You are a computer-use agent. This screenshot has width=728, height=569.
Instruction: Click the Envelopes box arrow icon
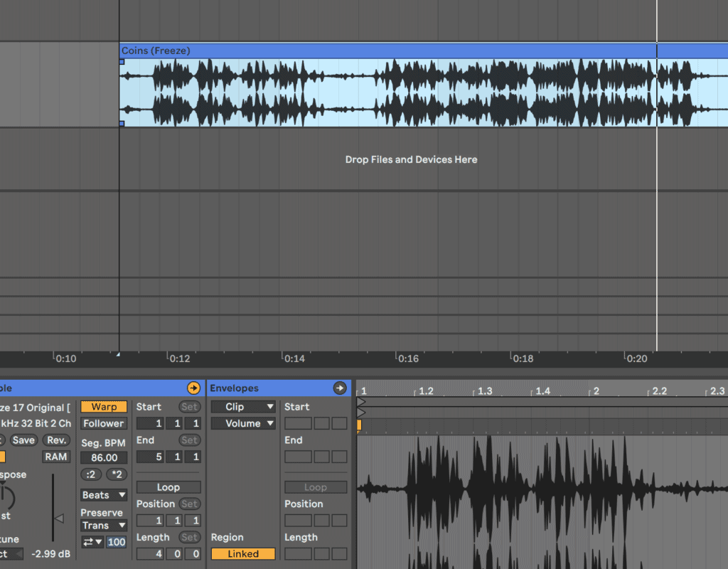tap(339, 388)
